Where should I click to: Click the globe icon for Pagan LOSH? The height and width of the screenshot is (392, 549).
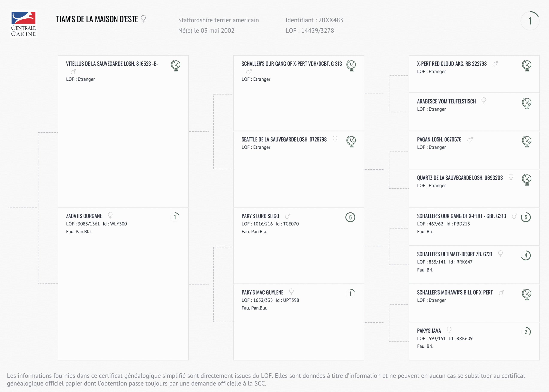click(x=526, y=141)
